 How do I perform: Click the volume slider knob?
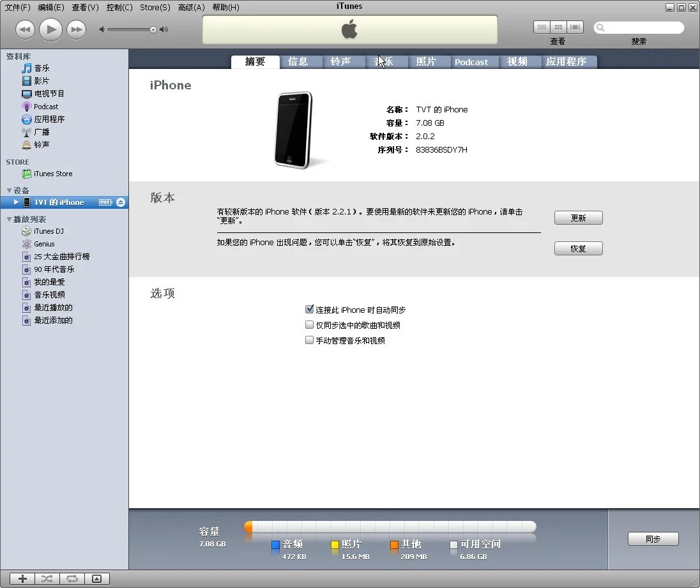point(153,30)
